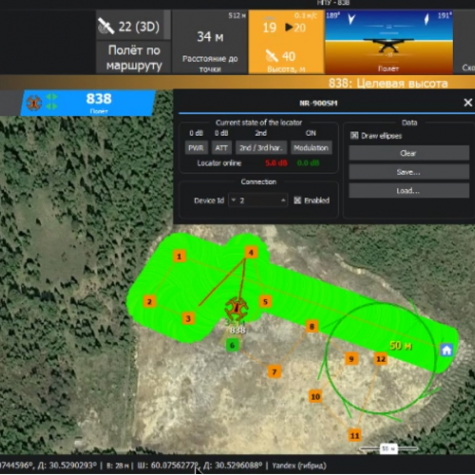Toggle the Enabled connection checkbox
475x475 pixels.
tap(297, 200)
